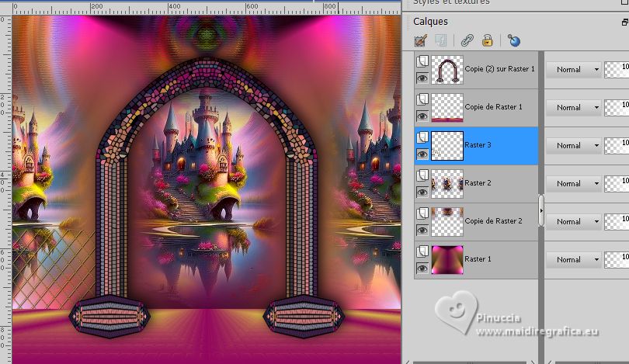Adjust opacity slider of Raster 1 layer
The image size is (629, 364).
click(617, 260)
